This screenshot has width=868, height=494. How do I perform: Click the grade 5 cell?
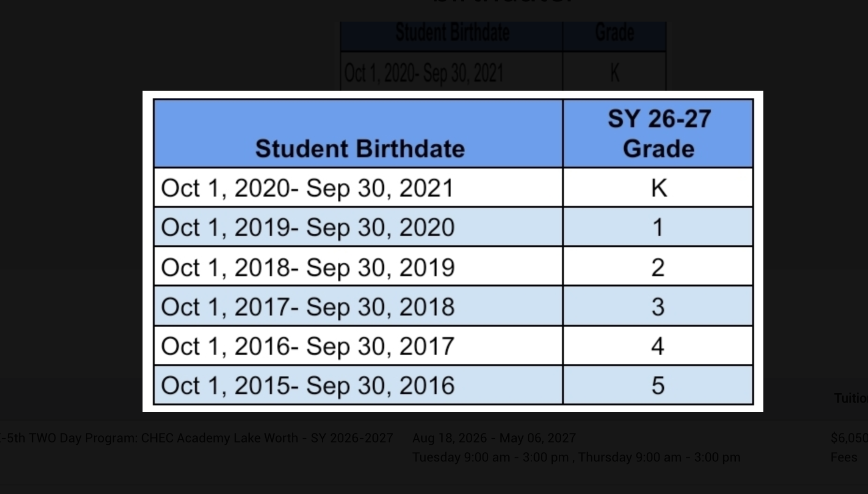(x=658, y=385)
